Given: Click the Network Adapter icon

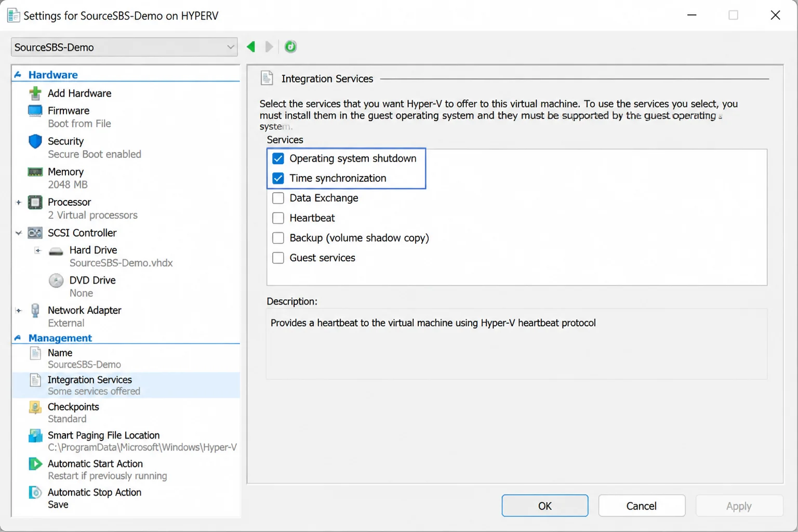Looking at the screenshot, I should [x=35, y=310].
